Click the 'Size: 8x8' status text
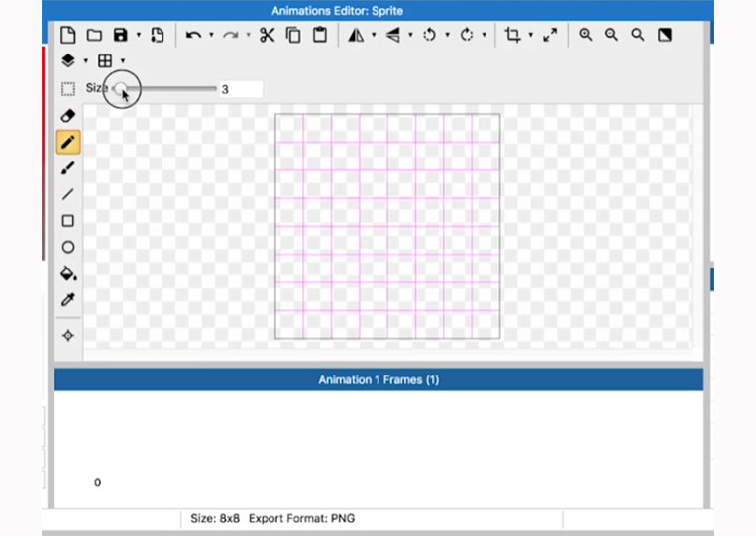Screen dimensions: 756x536 [x=215, y=518]
